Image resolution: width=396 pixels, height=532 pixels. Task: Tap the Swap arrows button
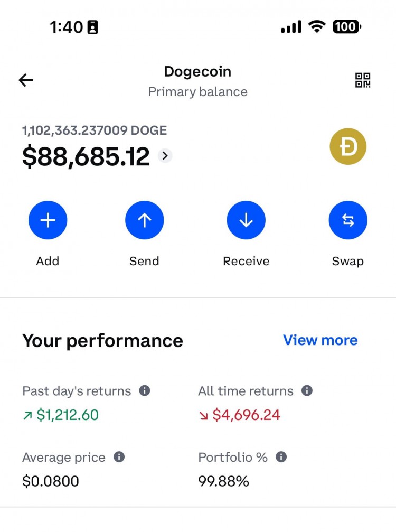(348, 220)
